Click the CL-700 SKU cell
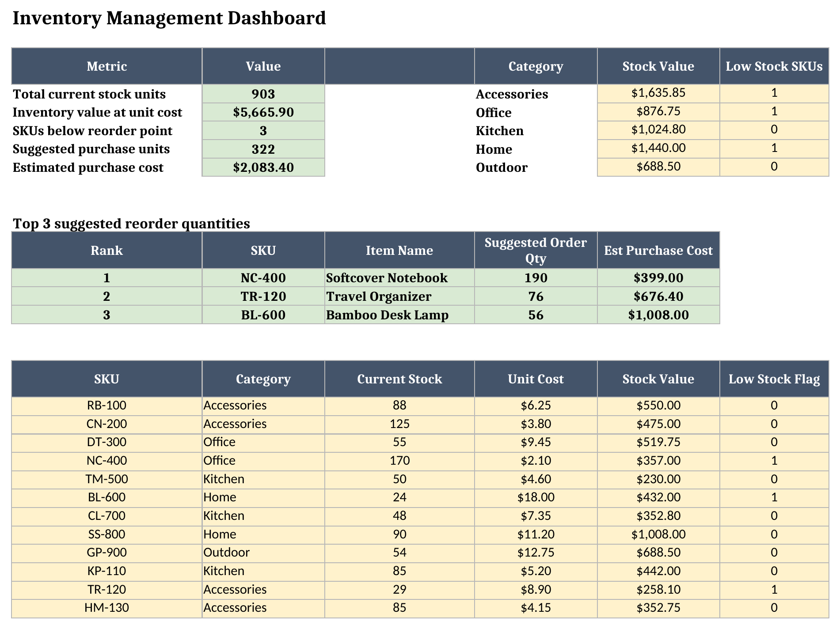840x629 pixels. click(106, 516)
